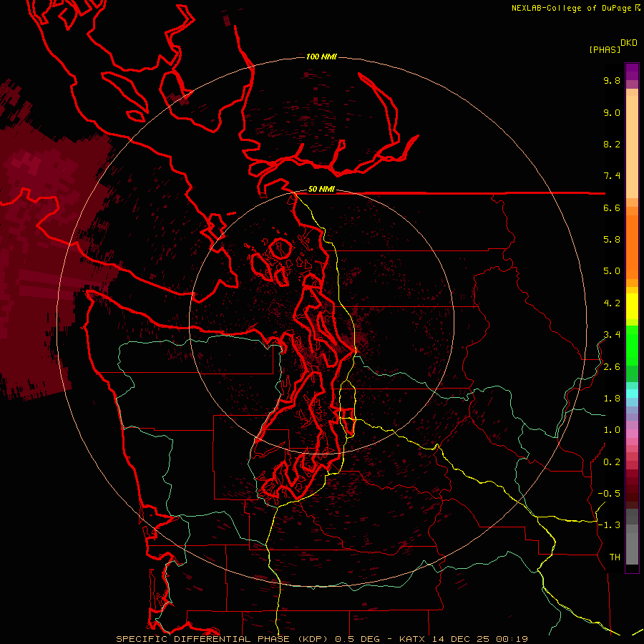The image size is (644, 644).
Task: Click the 8.2 scale label
Action: (612, 144)
